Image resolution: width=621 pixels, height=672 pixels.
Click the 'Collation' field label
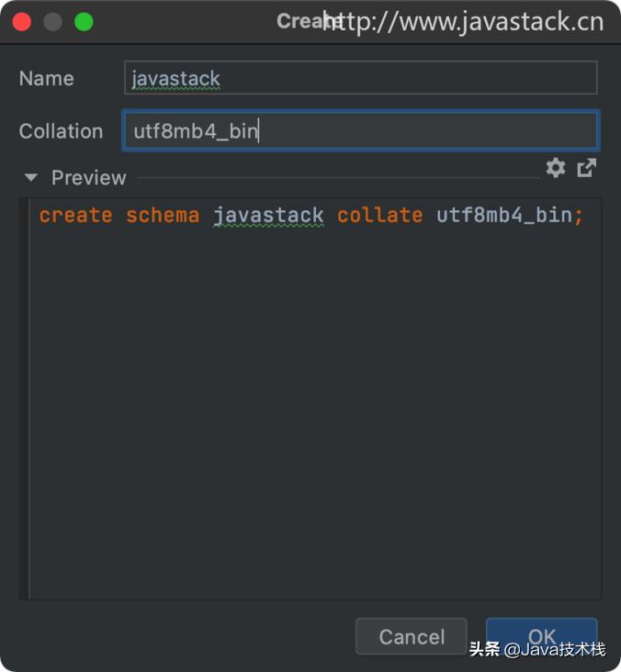[61, 131]
